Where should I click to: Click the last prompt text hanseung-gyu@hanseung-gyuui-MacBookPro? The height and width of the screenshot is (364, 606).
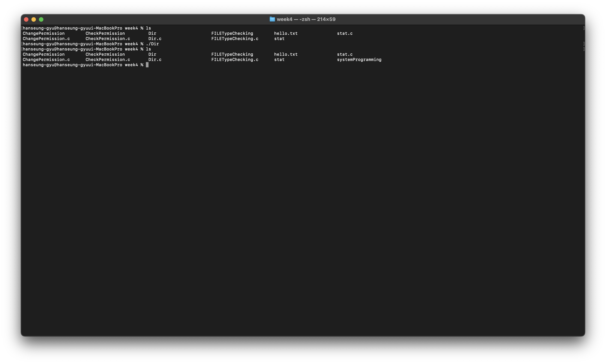[x=72, y=65]
